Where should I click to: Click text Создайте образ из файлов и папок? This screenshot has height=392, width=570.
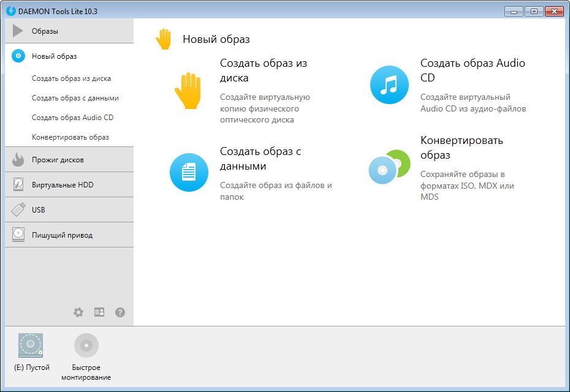(276, 190)
